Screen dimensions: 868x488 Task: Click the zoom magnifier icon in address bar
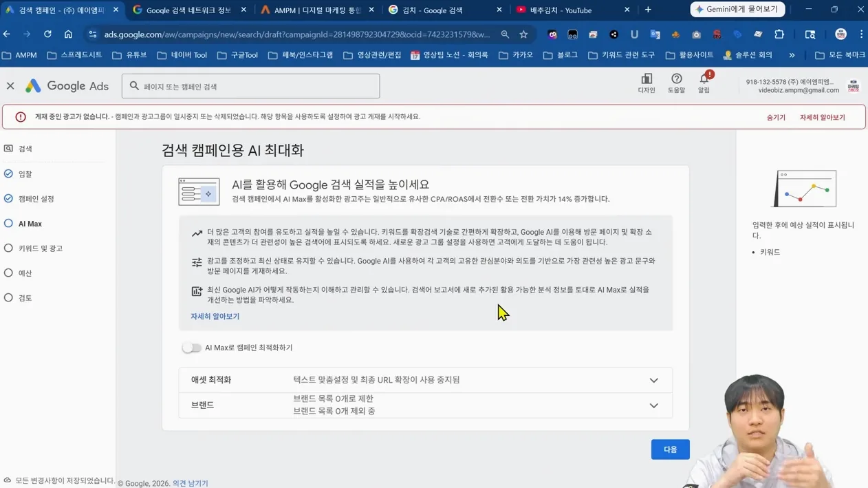pyautogui.click(x=505, y=34)
